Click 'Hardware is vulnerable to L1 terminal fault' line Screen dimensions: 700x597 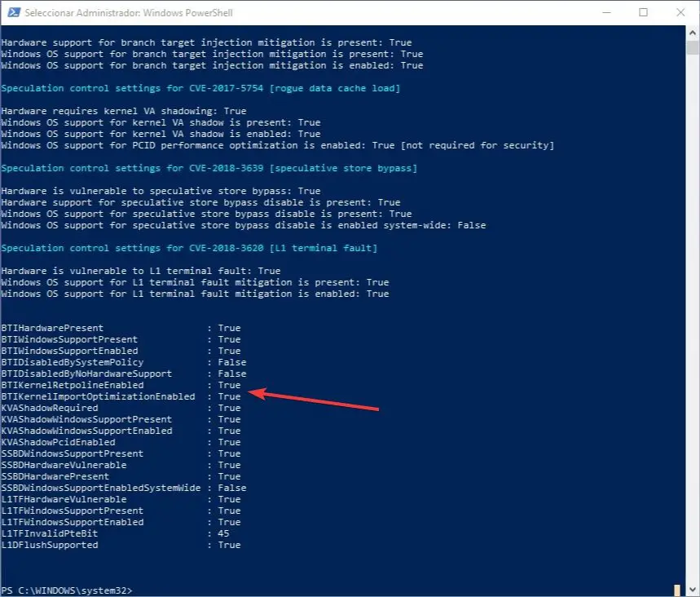141,271
